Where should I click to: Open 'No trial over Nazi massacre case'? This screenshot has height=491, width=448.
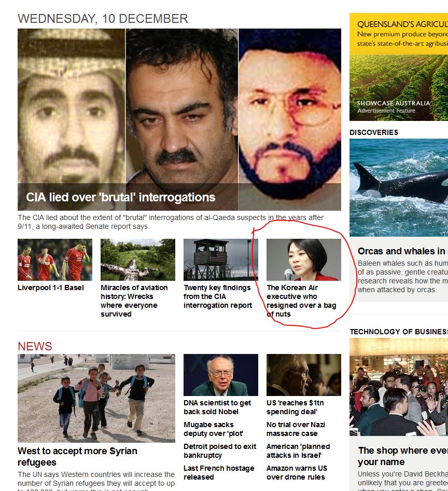point(296,429)
